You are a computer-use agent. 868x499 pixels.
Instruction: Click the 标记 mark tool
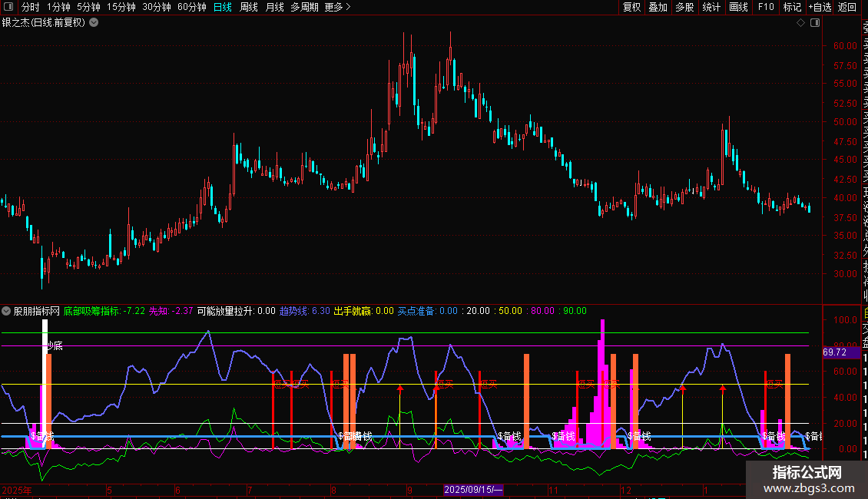pyautogui.click(x=792, y=8)
